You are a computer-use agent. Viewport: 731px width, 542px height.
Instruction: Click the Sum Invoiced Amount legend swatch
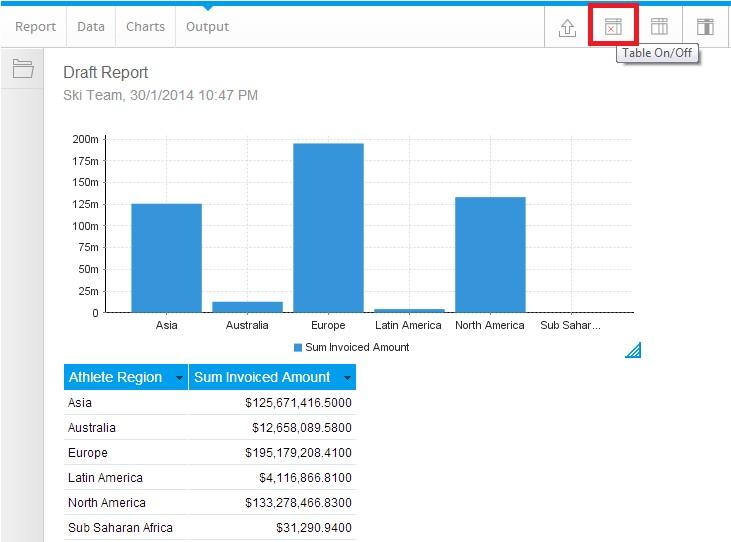[298, 348]
